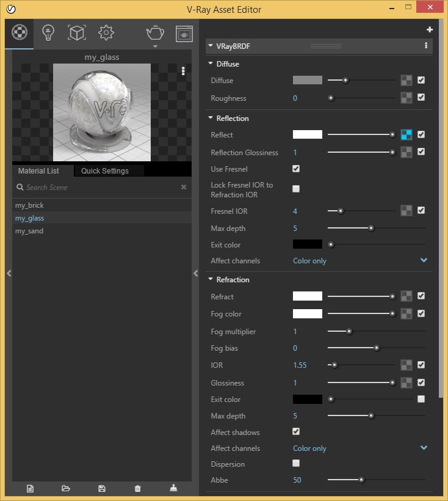
Task: Click the Reflection Glossiness texture slot
Action: tap(406, 152)
